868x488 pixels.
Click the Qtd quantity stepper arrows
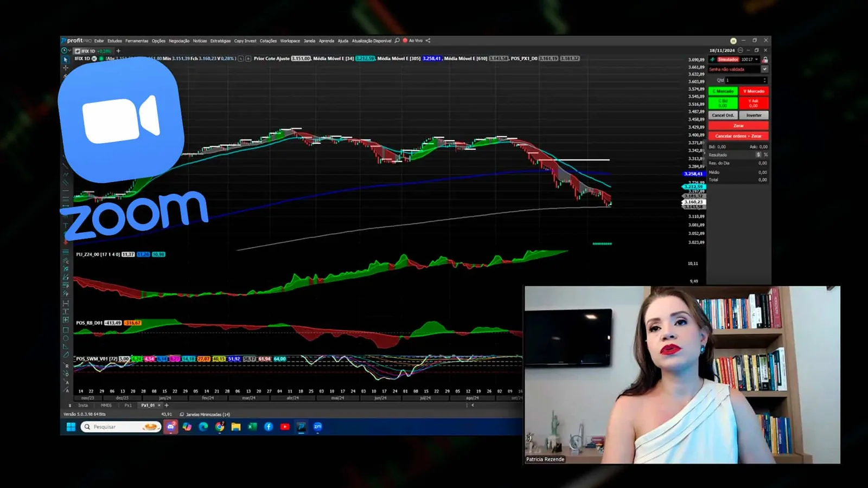[764, 80]
